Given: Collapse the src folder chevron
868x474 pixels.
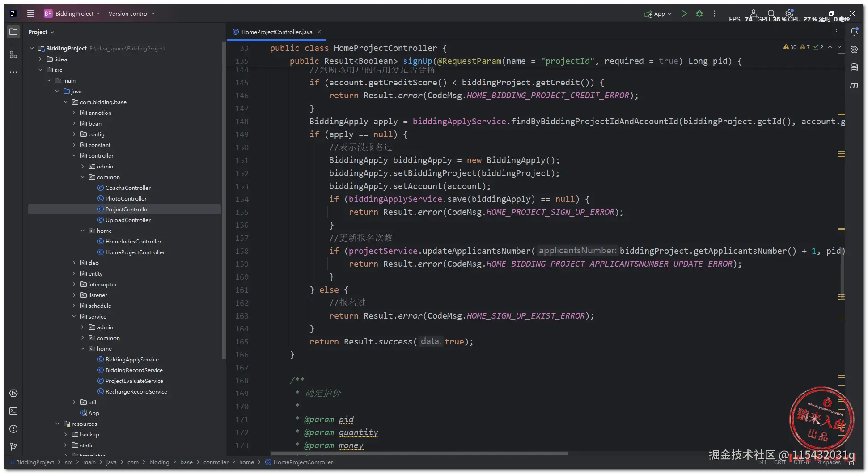Looking at the screenshot, I should coord(40,70).
